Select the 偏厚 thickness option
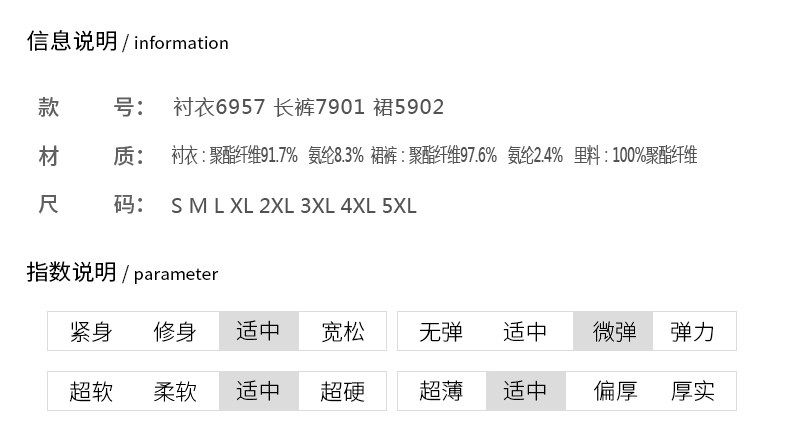790x442 pixels. (615, 391)
